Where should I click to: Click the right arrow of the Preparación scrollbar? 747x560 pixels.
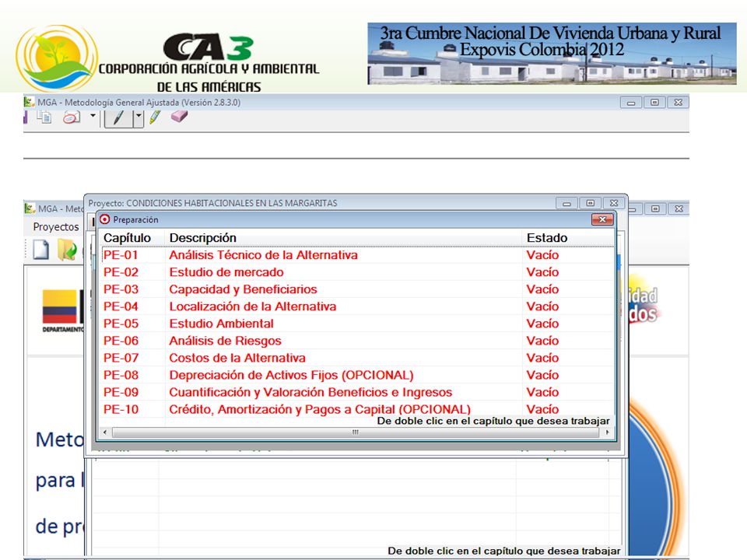coord(607,432)
